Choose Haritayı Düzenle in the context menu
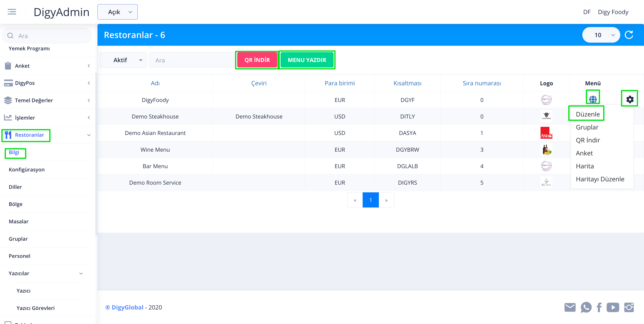Viewport: 644px width, 324px height. coord(600,179)
